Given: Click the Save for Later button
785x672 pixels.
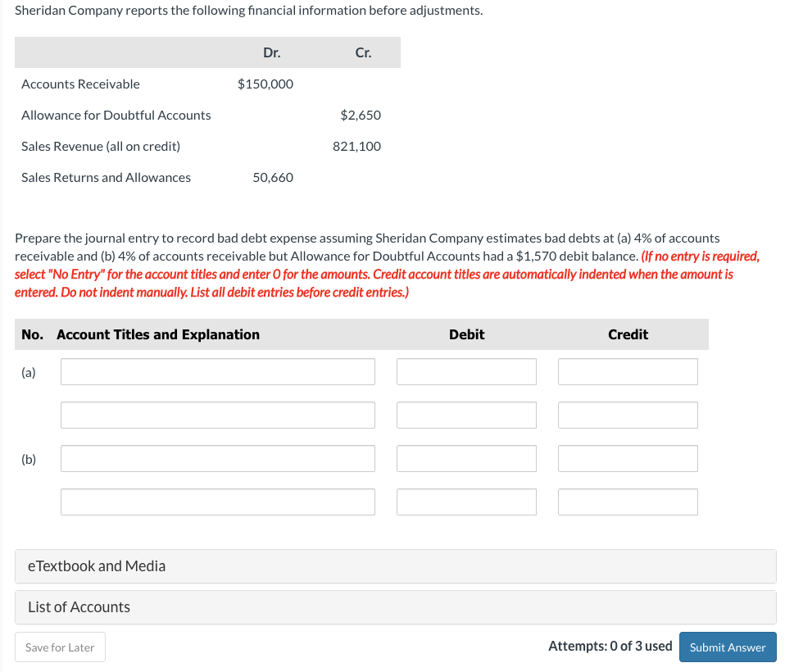Looking at the screenshot, I should [60, 647].
